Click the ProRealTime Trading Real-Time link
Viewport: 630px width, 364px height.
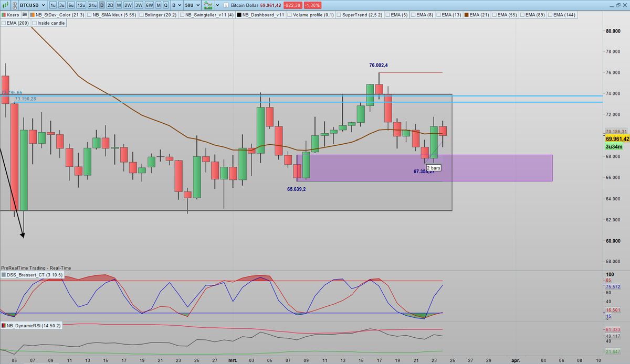pyautogui.click(x=36, y=267)
